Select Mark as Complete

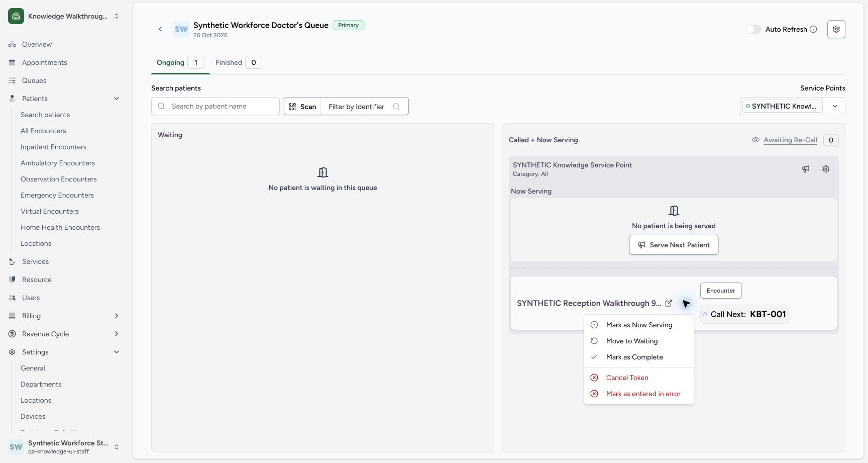coord(639,357)
